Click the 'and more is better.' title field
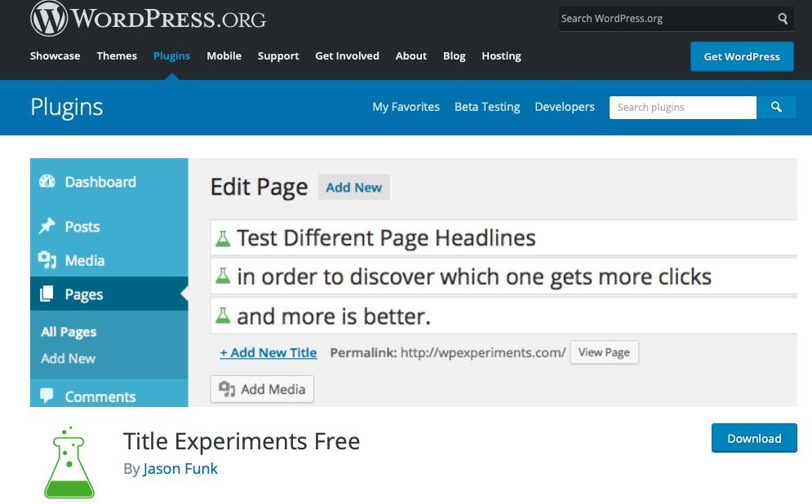 (x=504, y=316)
